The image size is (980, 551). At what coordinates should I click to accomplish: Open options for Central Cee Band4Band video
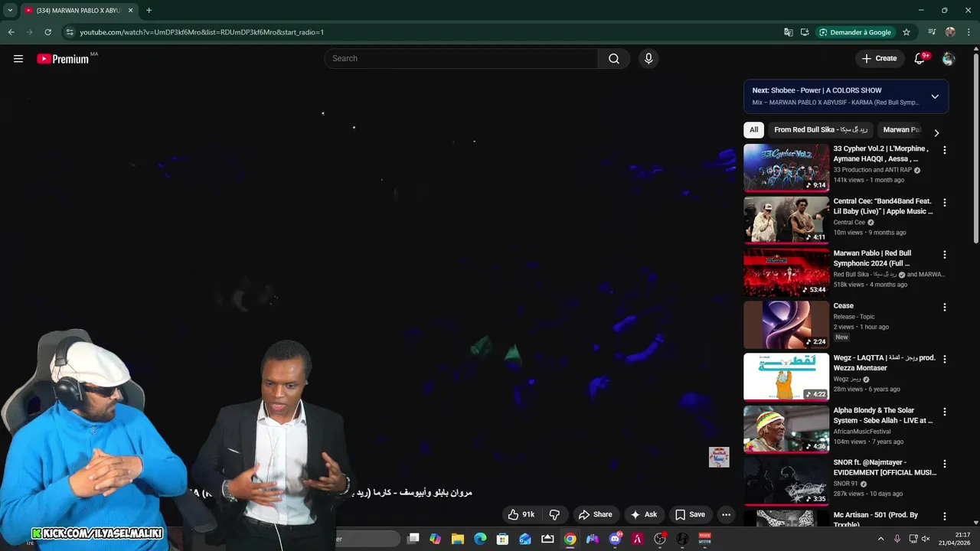point(944,203)
